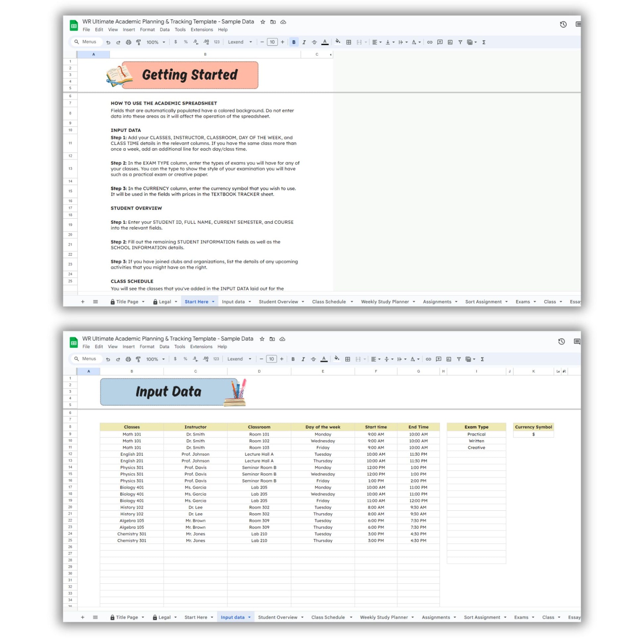Switch to Class Schedule tab in the lower window
Screen dimensions: 644x644
point(328,617)
